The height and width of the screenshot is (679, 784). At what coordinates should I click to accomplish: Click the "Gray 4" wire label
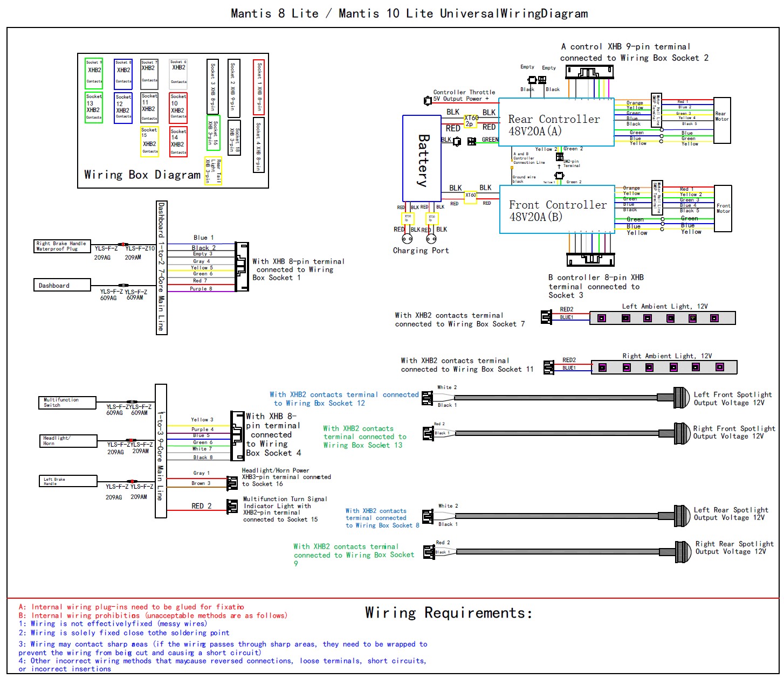click(x=202, y=261)
